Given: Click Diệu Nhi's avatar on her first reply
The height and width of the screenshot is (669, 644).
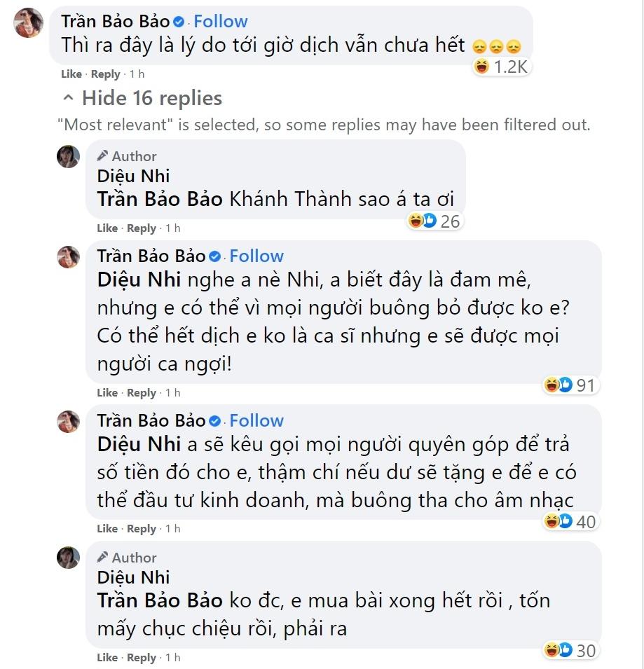Looking at the screenshot, I should 68,156.
